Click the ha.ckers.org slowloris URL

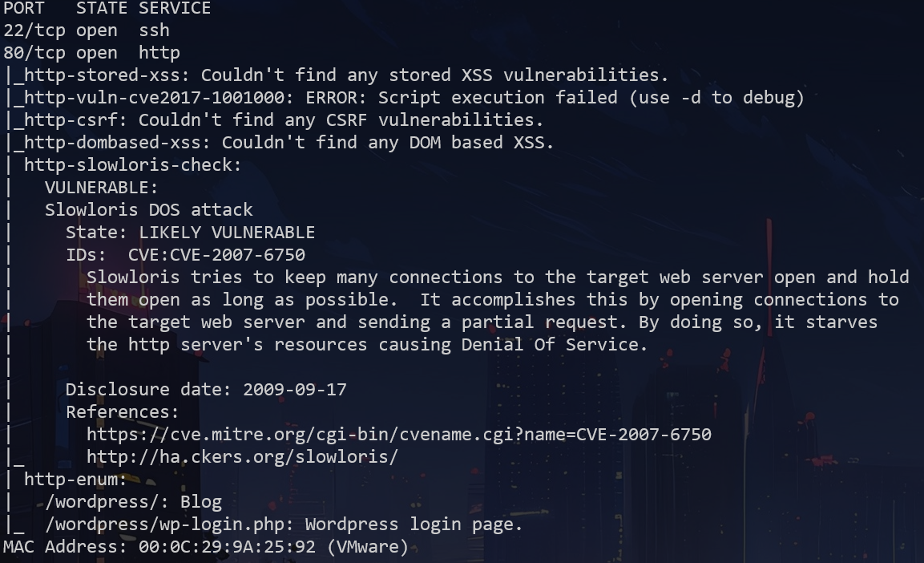242,457
